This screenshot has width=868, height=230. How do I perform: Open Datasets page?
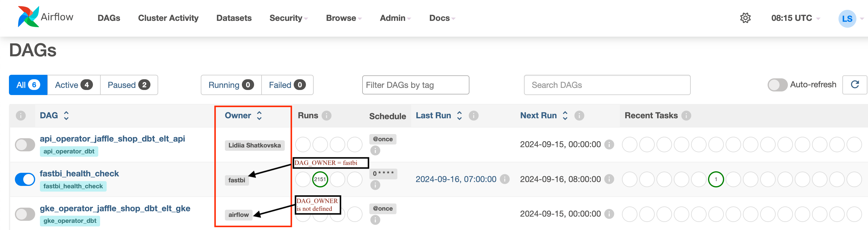(234, 18)
